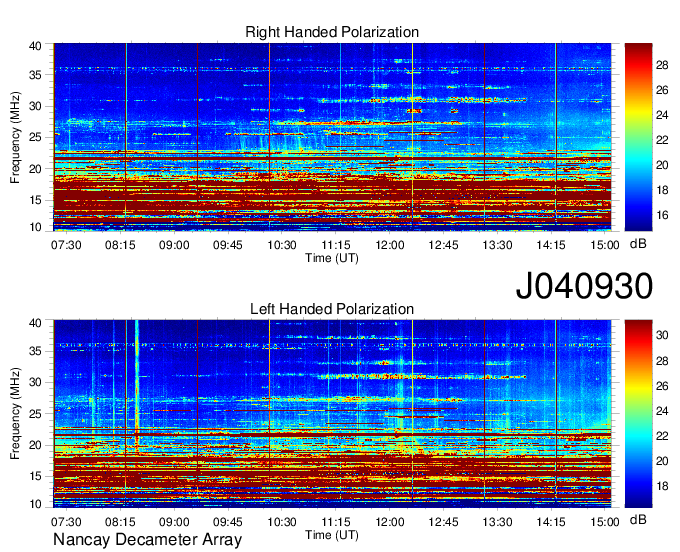The width and height of the screenshot is (680, 552).
Task: Click the "08:15" time tick of Left Handed plot
Action: [x=120, y=522]
